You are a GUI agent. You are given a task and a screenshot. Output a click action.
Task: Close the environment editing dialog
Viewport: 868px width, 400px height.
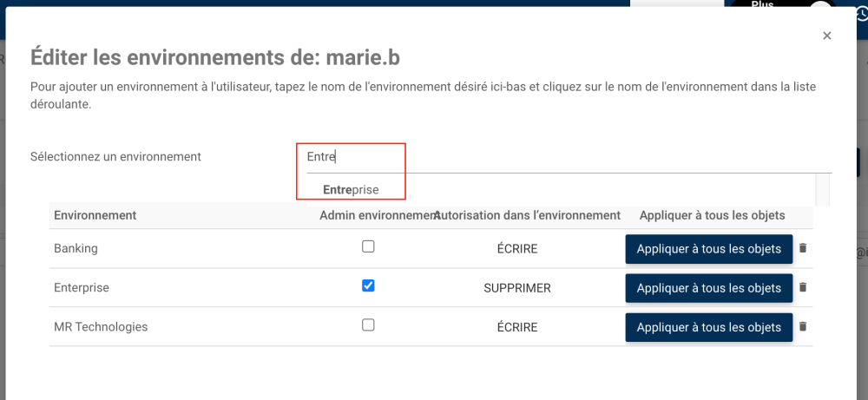pos(827,36)
